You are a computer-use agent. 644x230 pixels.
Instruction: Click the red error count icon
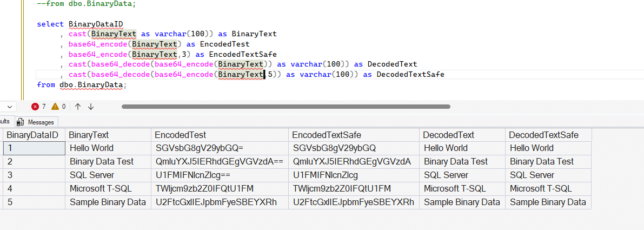pyautogui.click(x=35, y=107)
